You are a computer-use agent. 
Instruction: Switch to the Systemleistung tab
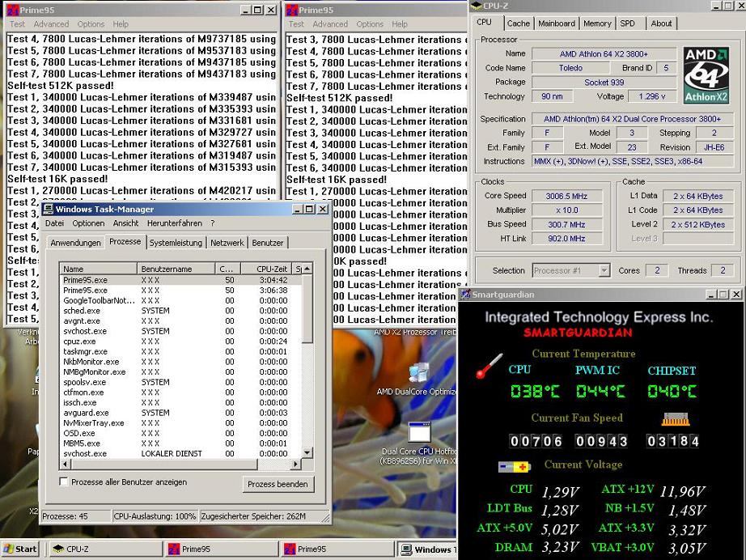(x=176, y=243)
